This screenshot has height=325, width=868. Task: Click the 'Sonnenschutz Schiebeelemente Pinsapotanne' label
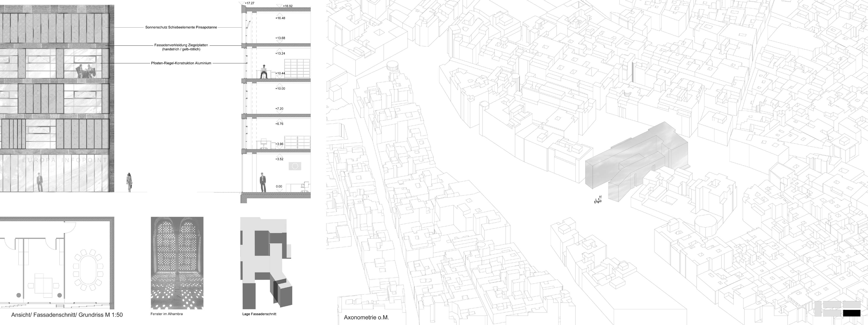[x=181, y=27]
